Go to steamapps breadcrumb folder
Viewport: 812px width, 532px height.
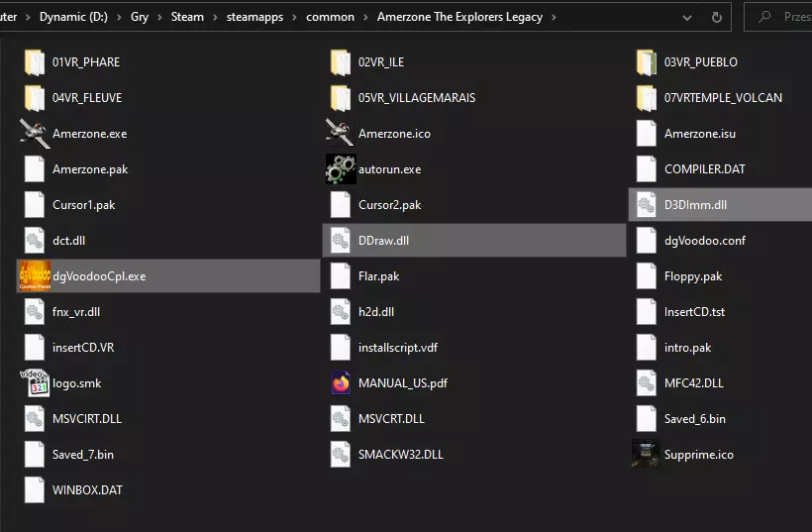click(254, 17)
